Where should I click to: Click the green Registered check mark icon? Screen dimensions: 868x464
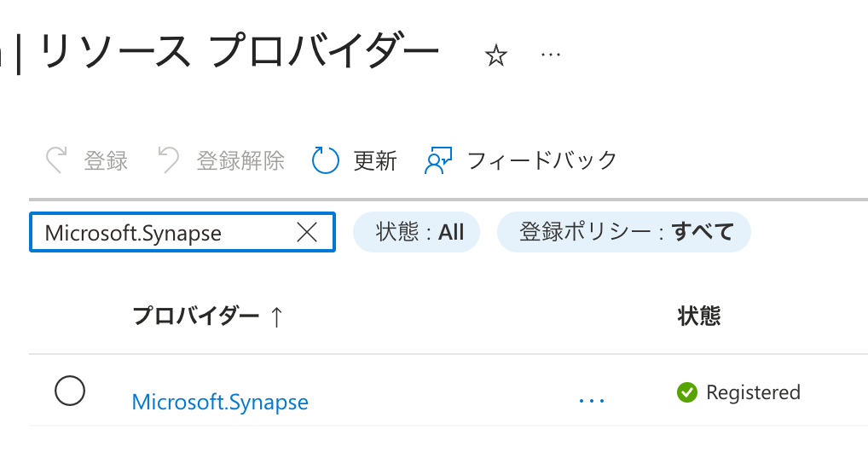click(686, 392)
